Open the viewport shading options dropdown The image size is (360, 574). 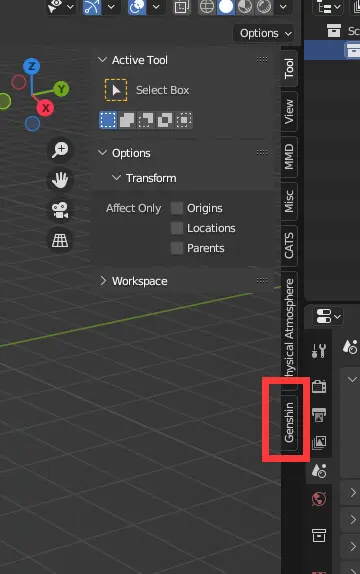click(x=283, y=7)
